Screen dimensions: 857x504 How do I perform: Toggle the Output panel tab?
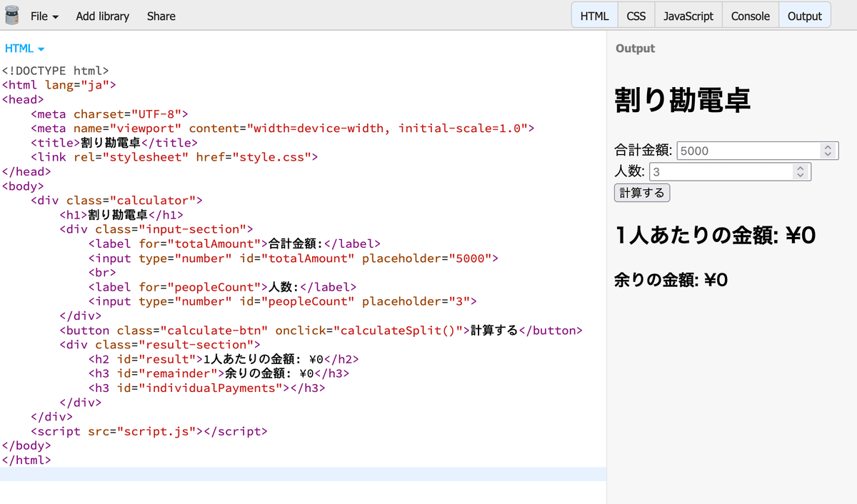click(805, 16)
